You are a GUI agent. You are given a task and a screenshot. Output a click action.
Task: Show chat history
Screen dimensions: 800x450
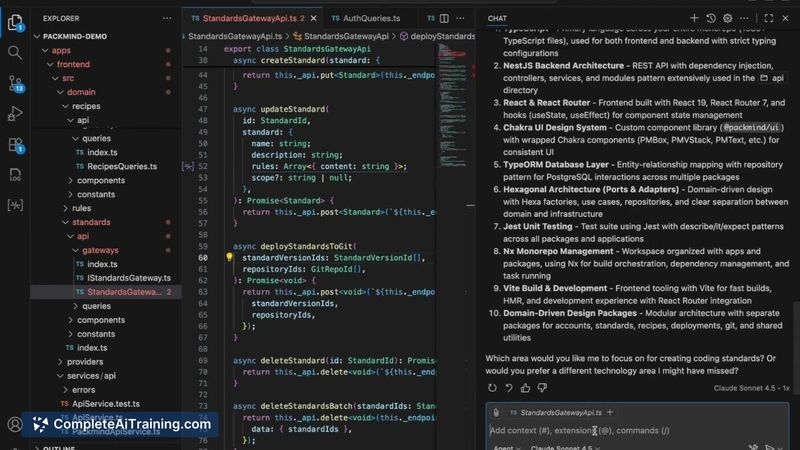point(711,18)
